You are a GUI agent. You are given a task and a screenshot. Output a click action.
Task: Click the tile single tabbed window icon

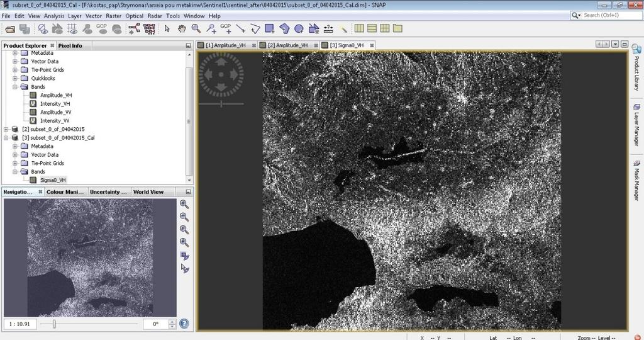click(397, 28)
